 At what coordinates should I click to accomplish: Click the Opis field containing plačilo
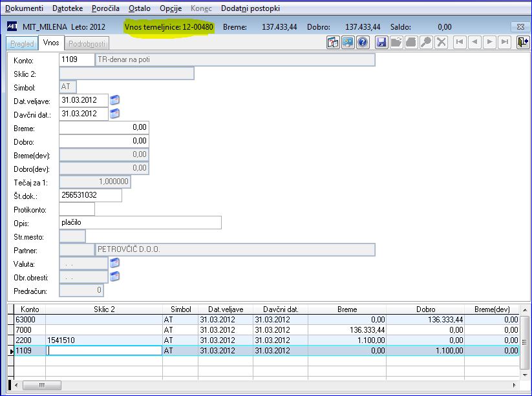(140, 222)
